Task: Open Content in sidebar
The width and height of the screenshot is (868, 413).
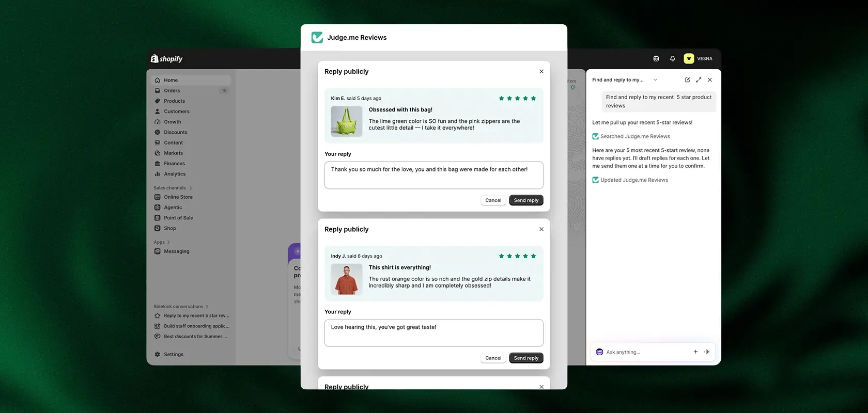Action: pyautogui.click(x=191, y=142)
